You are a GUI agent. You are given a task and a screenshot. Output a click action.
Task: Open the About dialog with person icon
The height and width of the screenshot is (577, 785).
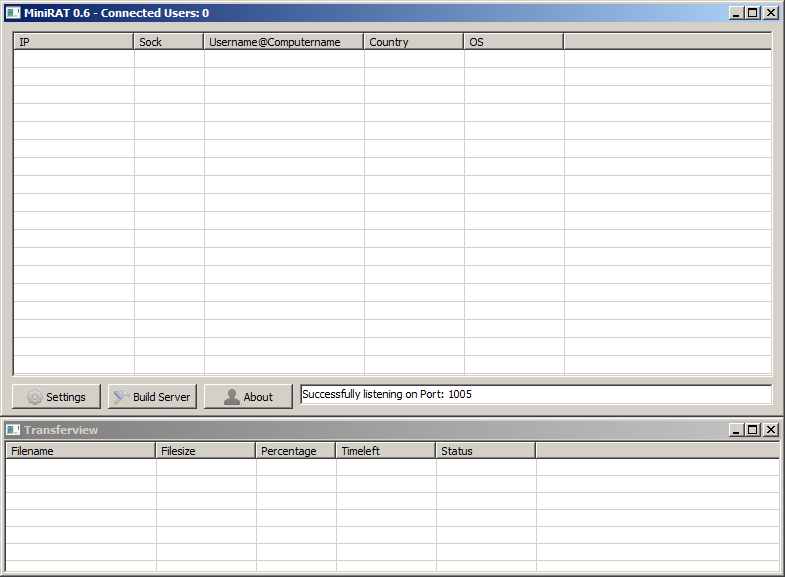tap(248, 397)
